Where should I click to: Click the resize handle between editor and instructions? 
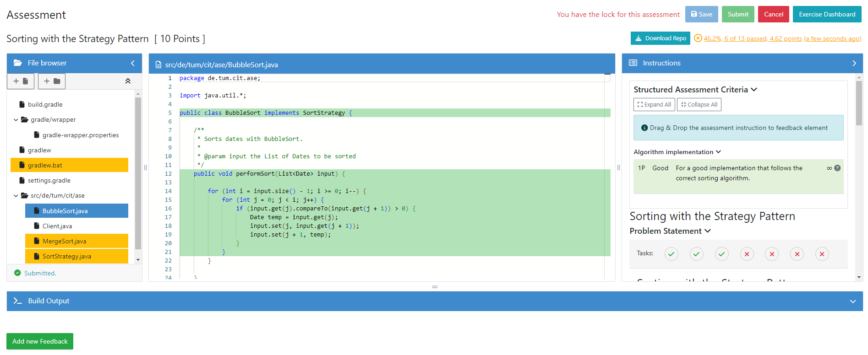618,167
